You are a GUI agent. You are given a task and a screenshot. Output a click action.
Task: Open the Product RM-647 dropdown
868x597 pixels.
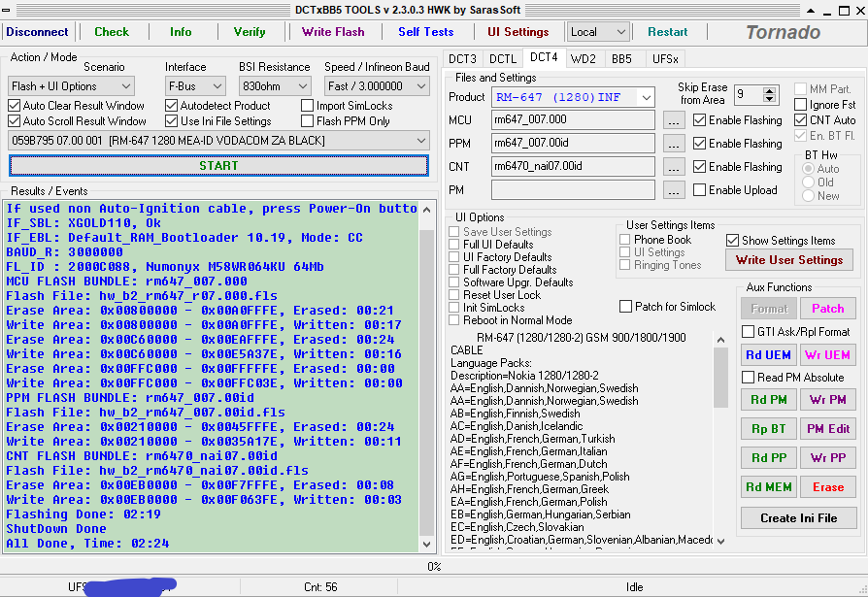pyautogui.click(x=573, y=97)
